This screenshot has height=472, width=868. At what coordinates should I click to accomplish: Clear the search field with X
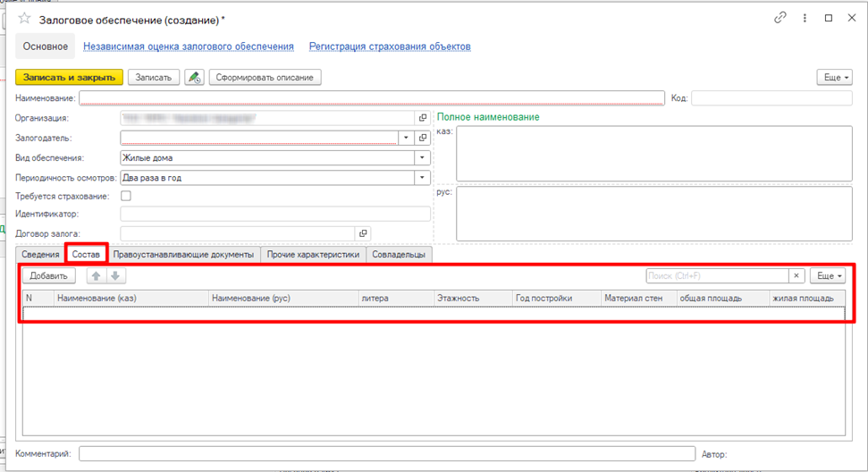pos(796,275)
